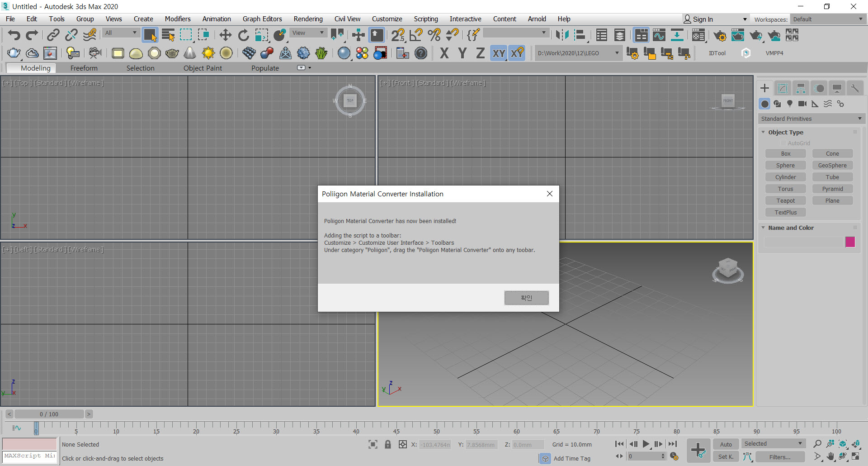Click the Play Animation button
Viewport: 868px width, 466px height.
(x=646, y=444)
